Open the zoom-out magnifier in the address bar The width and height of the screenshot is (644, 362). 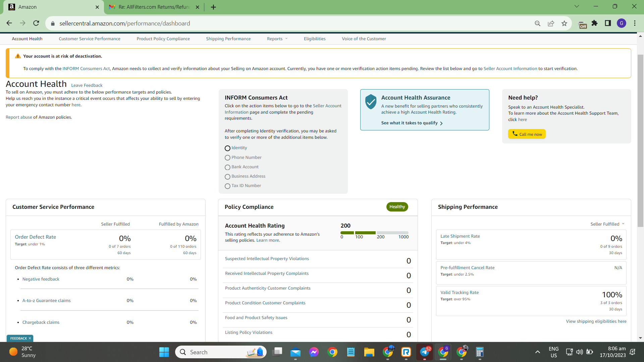[537, 23]
